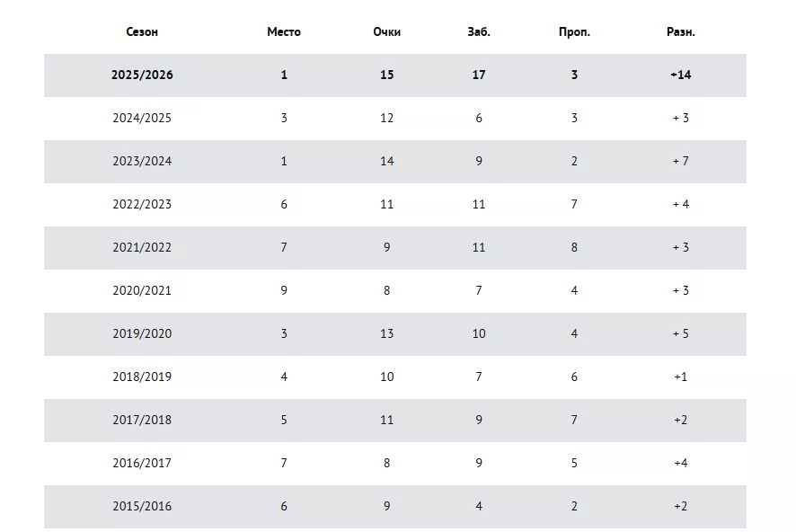Click the "Заб." column header
Screen dimensions: 796x532
[479, 31]
